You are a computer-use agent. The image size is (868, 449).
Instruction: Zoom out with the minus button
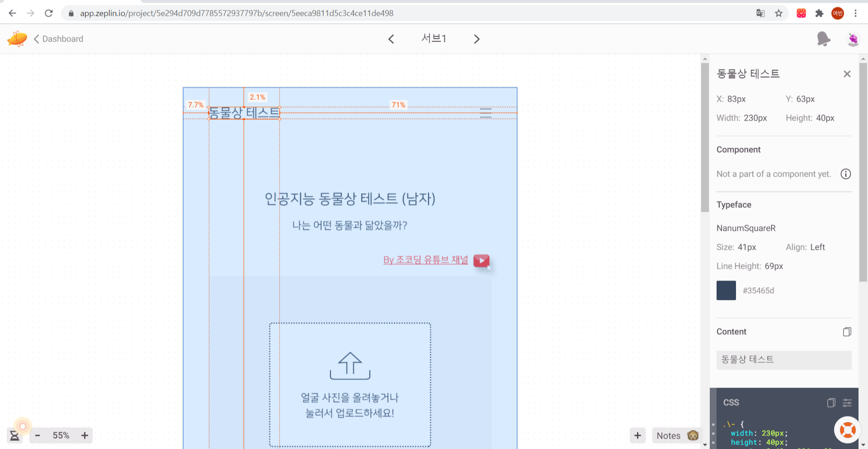click(38, 435)
